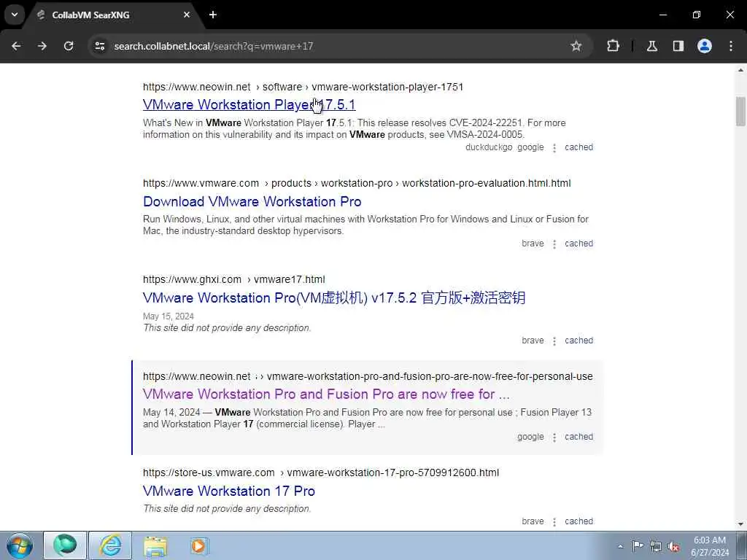Expand options dots for ghxi.com result

[554, 341]
